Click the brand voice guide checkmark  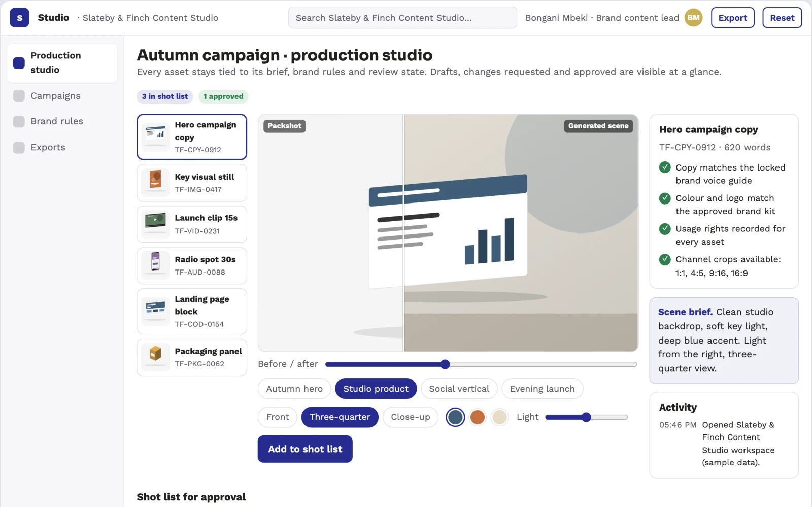pos(665,167)
